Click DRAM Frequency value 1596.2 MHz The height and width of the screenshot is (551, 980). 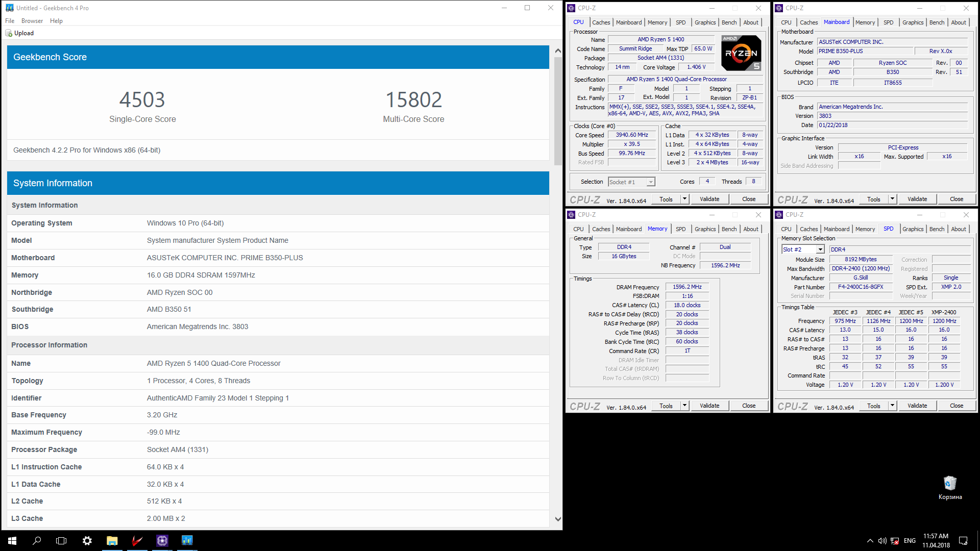687,287
